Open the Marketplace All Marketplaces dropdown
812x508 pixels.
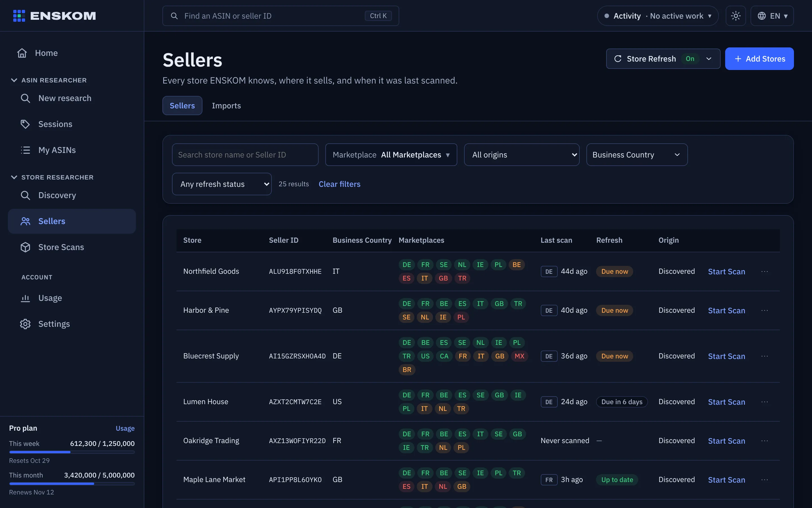click(x=391, y=155)
